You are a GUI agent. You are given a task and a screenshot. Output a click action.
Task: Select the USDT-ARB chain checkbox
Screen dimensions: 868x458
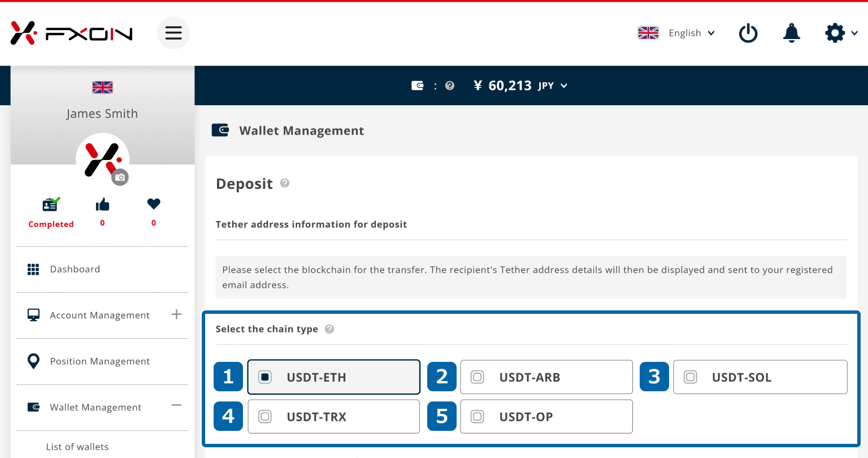[478, 377]
